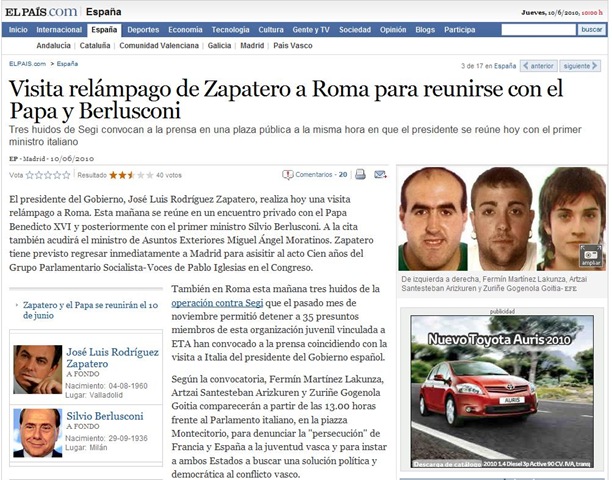The image size is (612, 480).
Task: Click the España breadcrumb link
Action: coord(67,64)
